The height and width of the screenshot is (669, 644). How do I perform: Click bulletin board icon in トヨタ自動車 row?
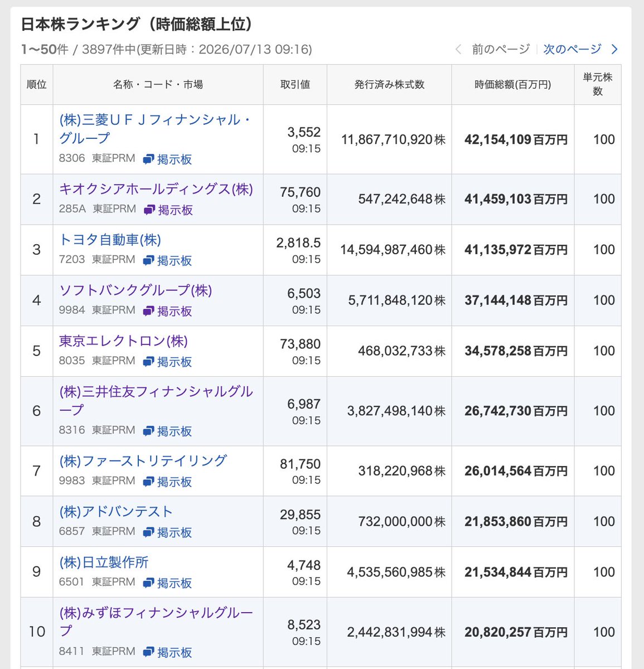tap(148, 261)
